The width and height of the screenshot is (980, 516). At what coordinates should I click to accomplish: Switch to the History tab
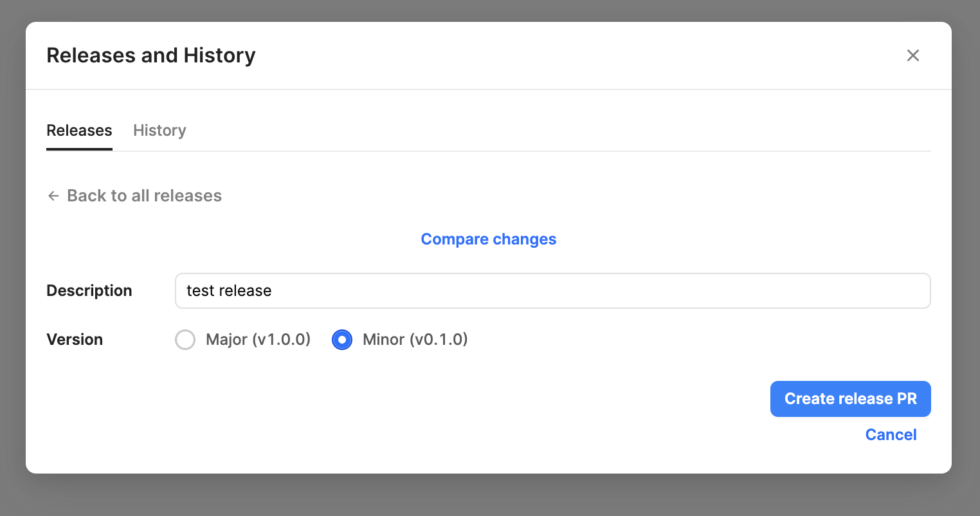159,131
